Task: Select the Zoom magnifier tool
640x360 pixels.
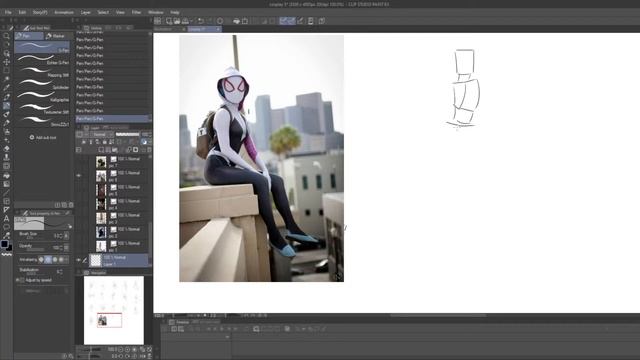Action: pyautogui.click(x=6, y=36)
